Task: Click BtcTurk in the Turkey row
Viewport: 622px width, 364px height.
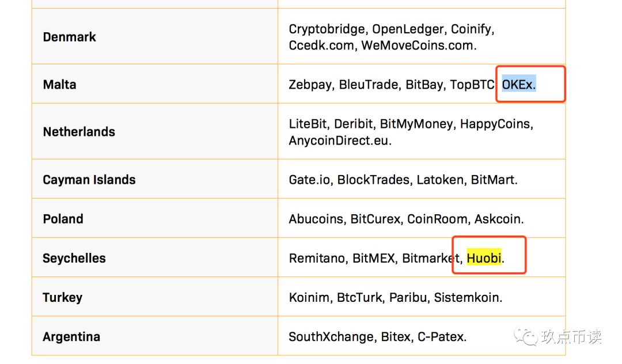Action: 360,297
